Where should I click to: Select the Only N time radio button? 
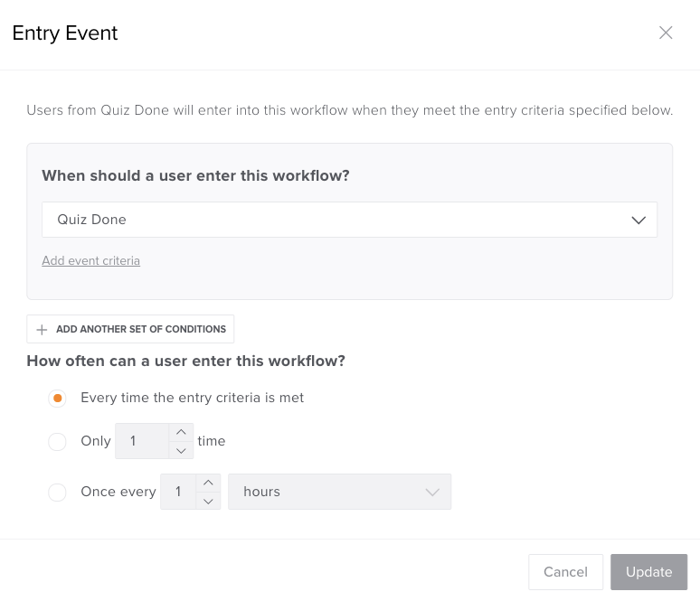point(57,442)
